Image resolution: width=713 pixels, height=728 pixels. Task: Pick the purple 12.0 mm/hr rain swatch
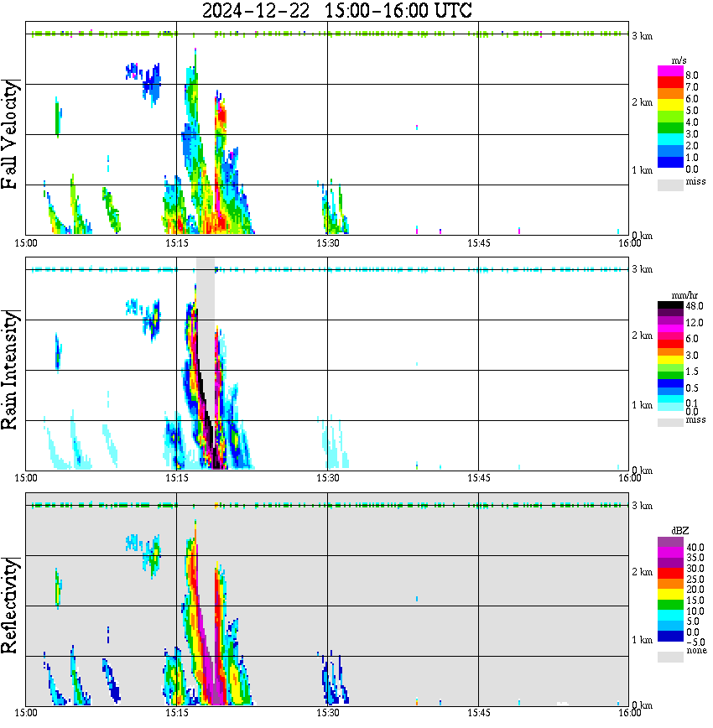[x=670, y=321]
